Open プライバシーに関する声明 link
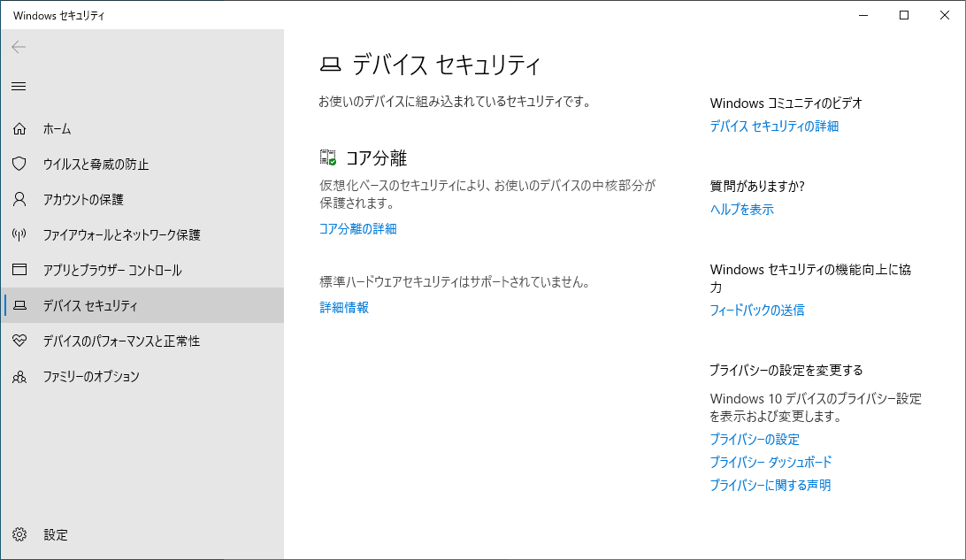This screenshot has width=966, height=560. pyautogui.click(x=770, y=486)
